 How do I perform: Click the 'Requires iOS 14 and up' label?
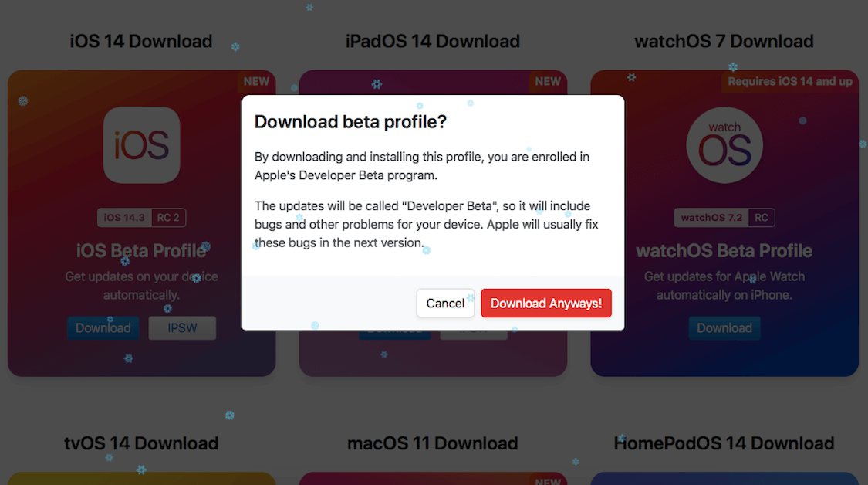[790, 81]
